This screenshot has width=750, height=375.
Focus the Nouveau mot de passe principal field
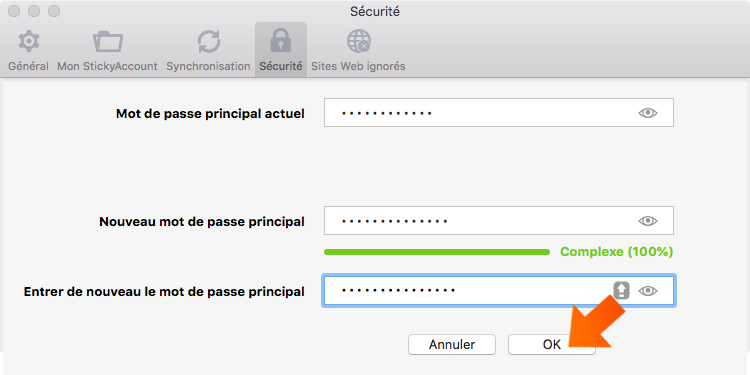tap(499, 221)
